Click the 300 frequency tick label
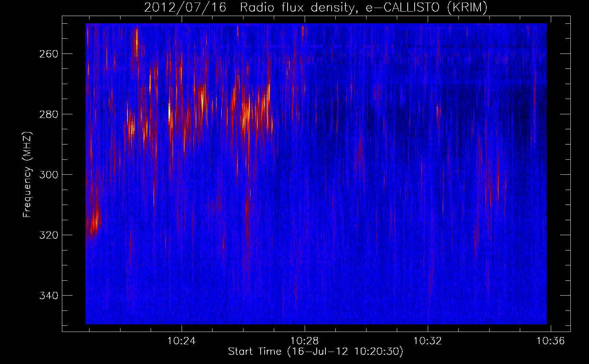The width and height of the screenshot is (589, 364). coord(48,175)
